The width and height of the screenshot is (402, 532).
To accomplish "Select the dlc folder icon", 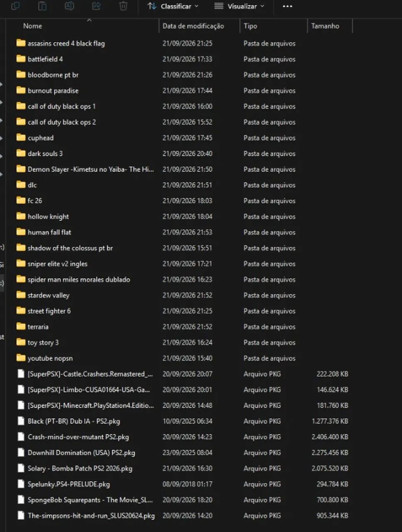I will [x=21, y=185].
